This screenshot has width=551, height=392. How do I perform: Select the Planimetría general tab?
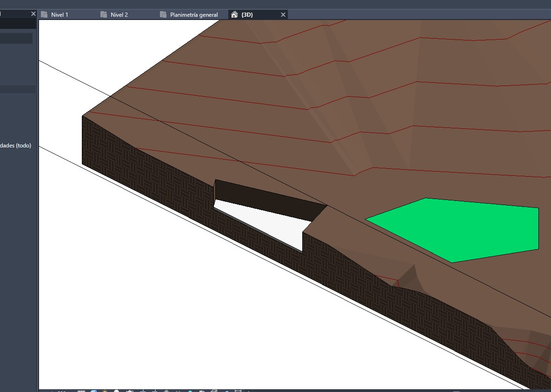193,15
